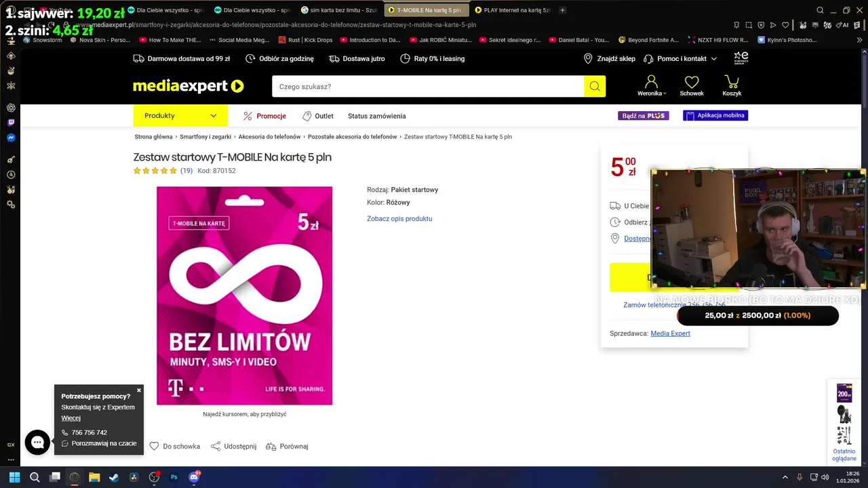The height and width of the screenshot is (488, 868).
Task: Click the Smartfony i zegarki breadcrumb
Action: tap(205, 137)
